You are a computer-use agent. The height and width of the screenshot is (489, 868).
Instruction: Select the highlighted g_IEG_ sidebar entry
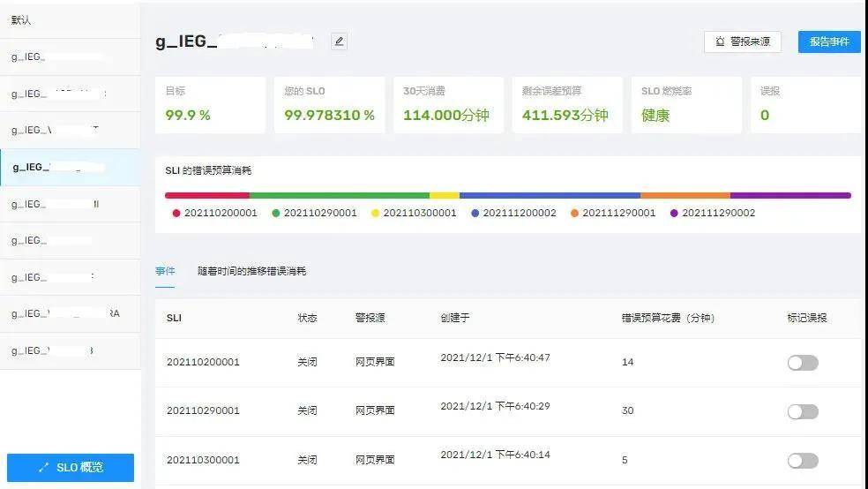point(70,167)
